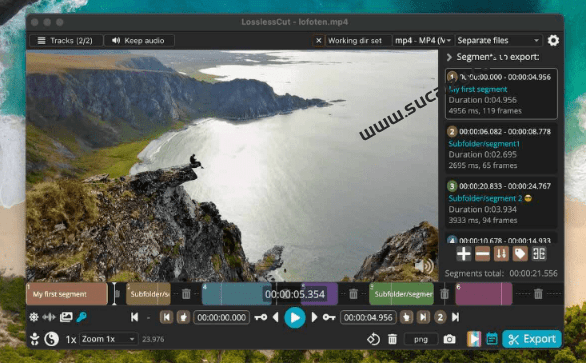Click the 1x playback speed label
Viewport: 586px width, 363px height.
71,339
